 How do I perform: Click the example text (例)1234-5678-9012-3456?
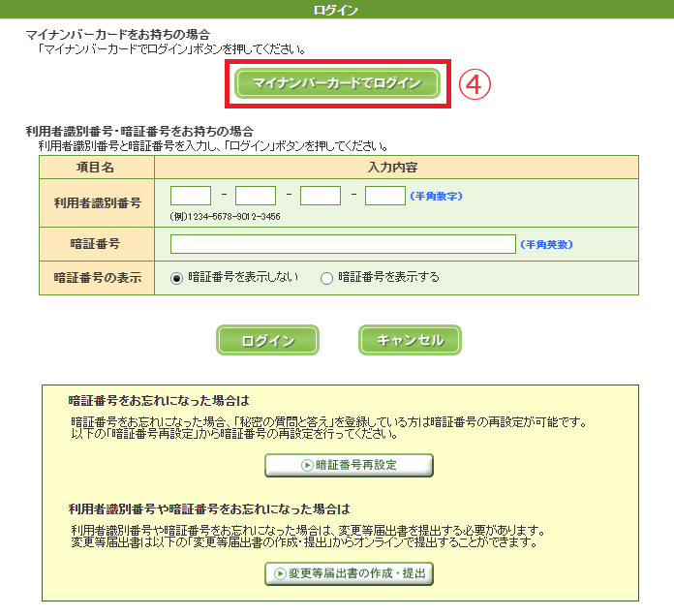[x=225, y=216]
